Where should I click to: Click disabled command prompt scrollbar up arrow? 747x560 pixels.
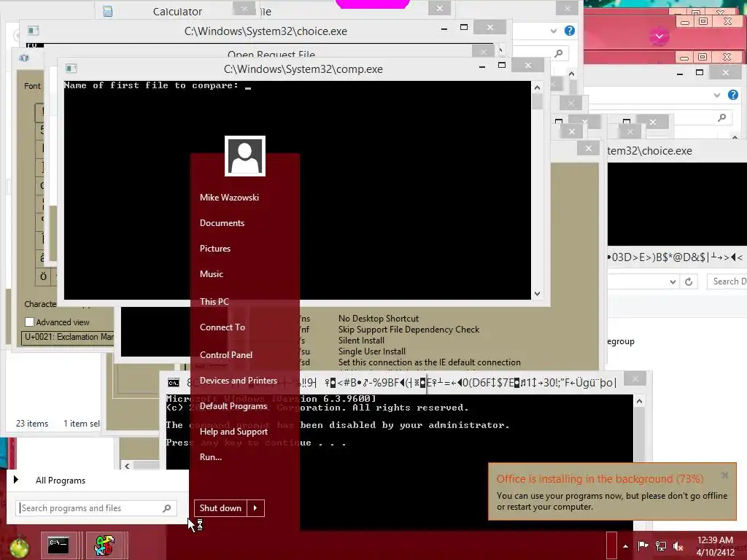(x=639, y=402)
